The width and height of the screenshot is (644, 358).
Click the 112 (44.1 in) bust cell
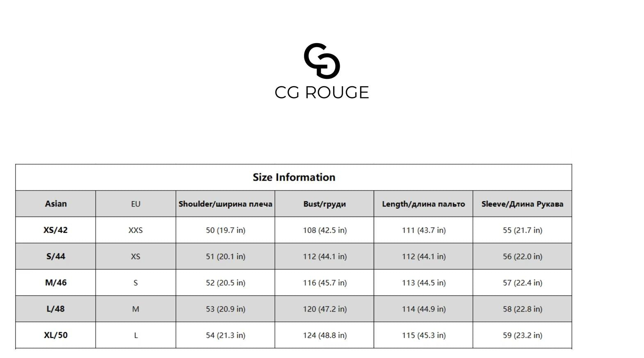click(324, 257)
